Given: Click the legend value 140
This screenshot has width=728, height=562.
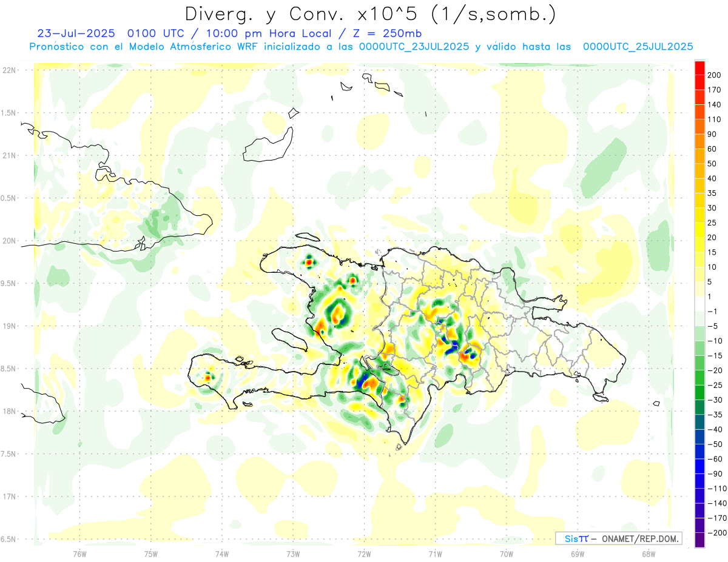Looking at the screenshot, I should coord(715,105).
